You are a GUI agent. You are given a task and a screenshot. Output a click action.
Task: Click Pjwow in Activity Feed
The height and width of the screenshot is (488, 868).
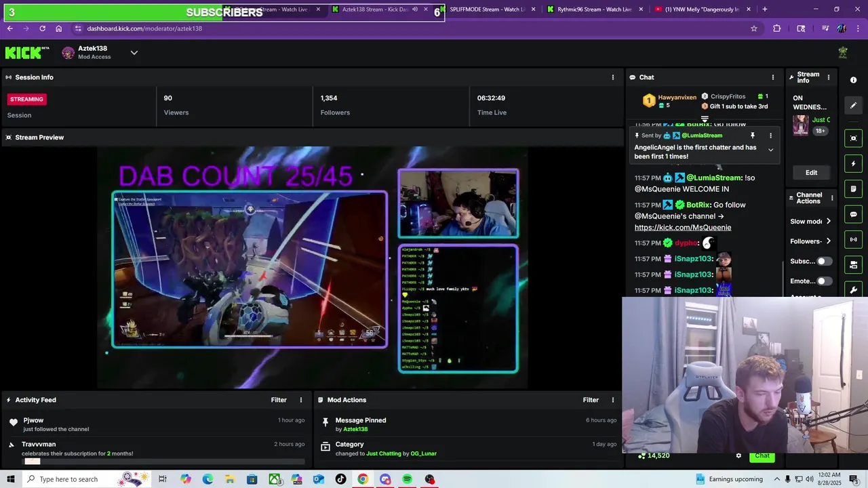(x=33, y=420)
